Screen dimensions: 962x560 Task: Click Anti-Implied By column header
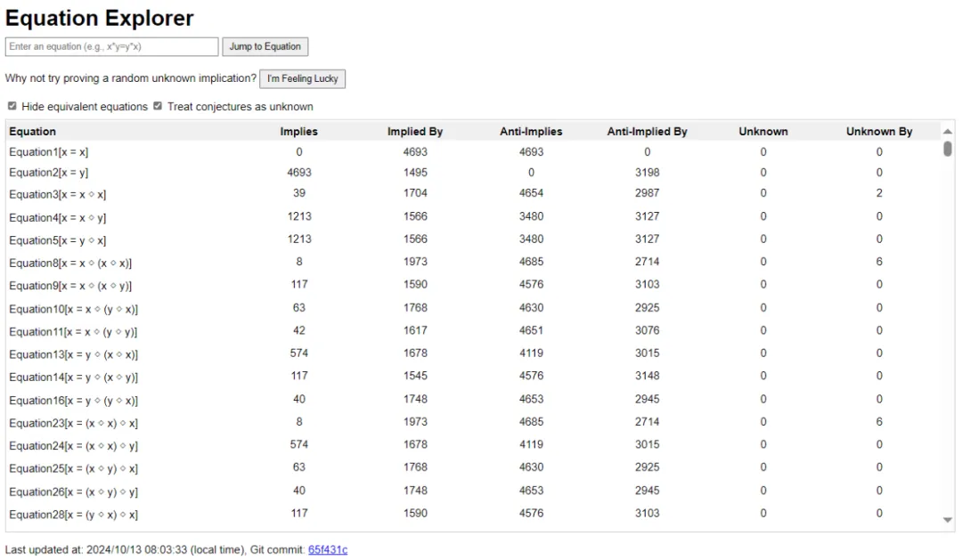coord(647,131)
